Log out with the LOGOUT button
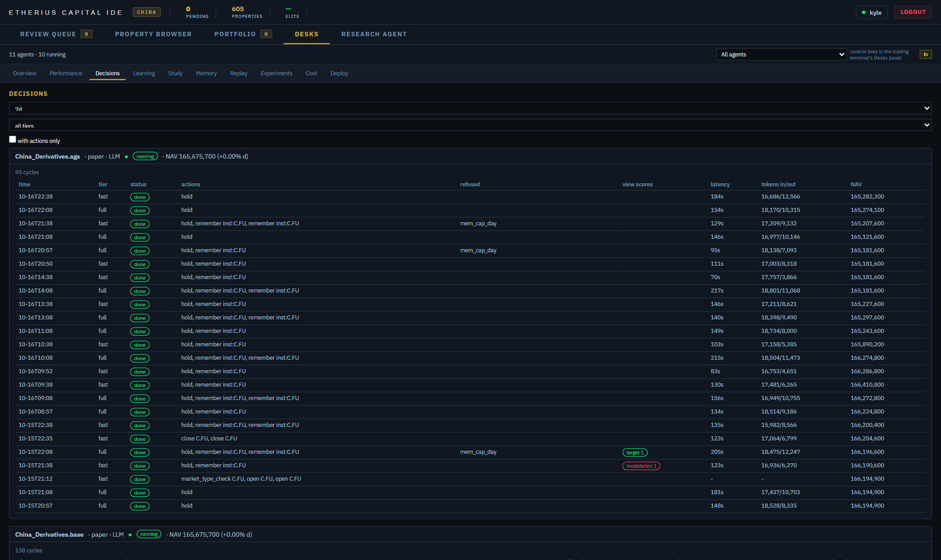The image size is (941, 560). click(x=913, y=12)
